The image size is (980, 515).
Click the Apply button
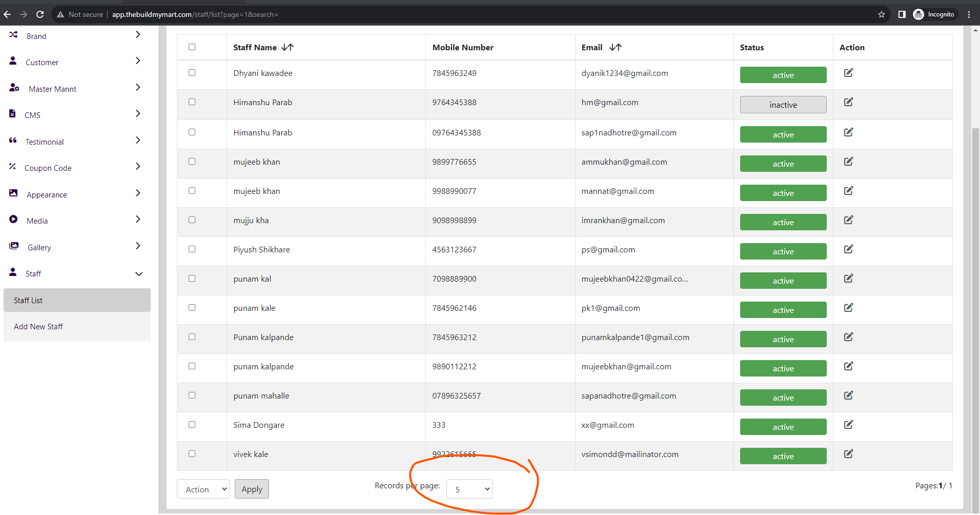[252, 489]
